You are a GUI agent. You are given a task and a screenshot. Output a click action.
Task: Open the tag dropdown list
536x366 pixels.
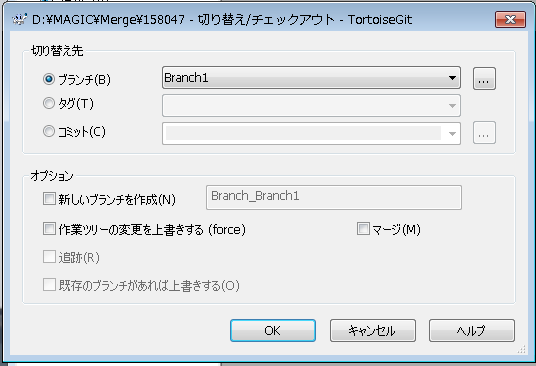coord(311,106)
